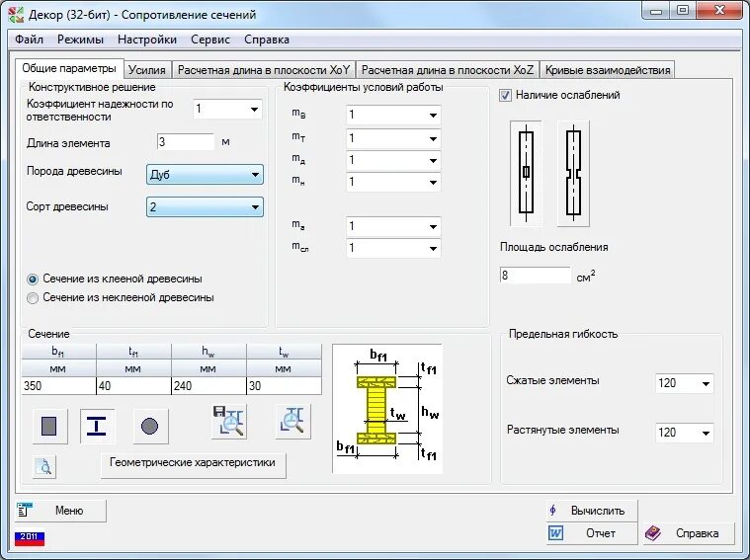Select the rectangular section shape icon
Screen dimensions: 750x560
click(x=50, y=426)
